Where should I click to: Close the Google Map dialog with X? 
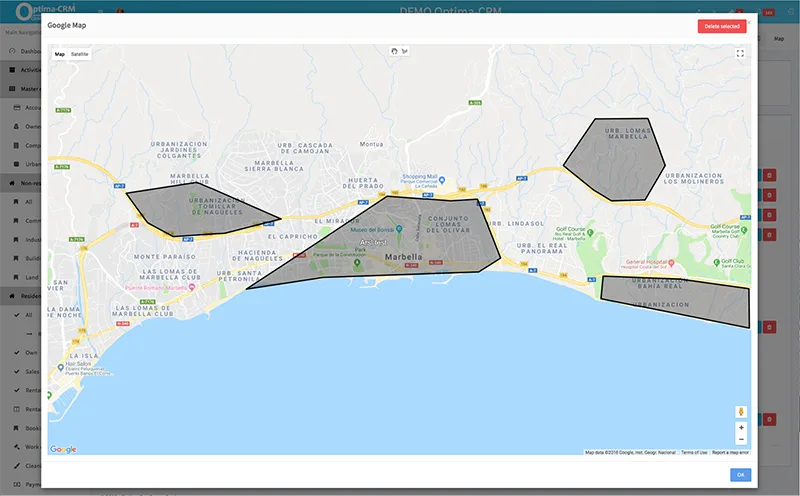click(x=749, y=22)
